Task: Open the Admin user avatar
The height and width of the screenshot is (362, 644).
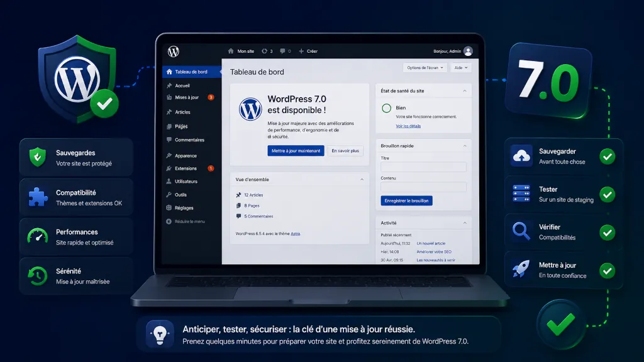Action: coord(468,51)
